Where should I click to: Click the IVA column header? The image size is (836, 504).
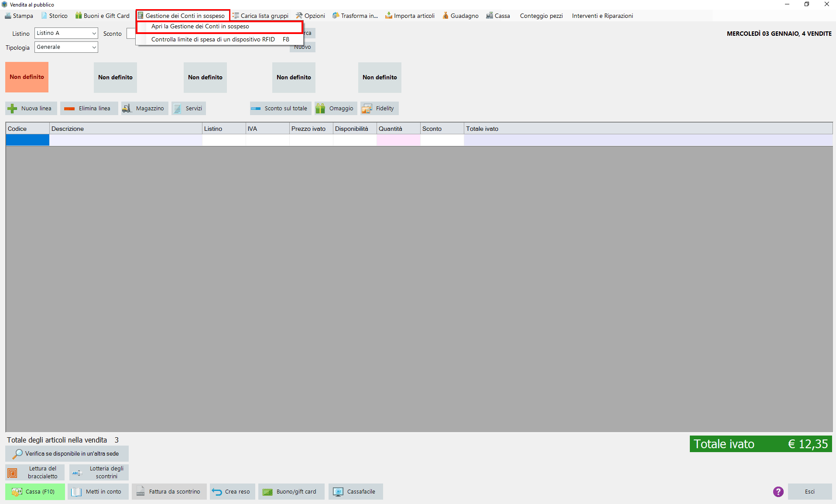click(x=267, y=129)
